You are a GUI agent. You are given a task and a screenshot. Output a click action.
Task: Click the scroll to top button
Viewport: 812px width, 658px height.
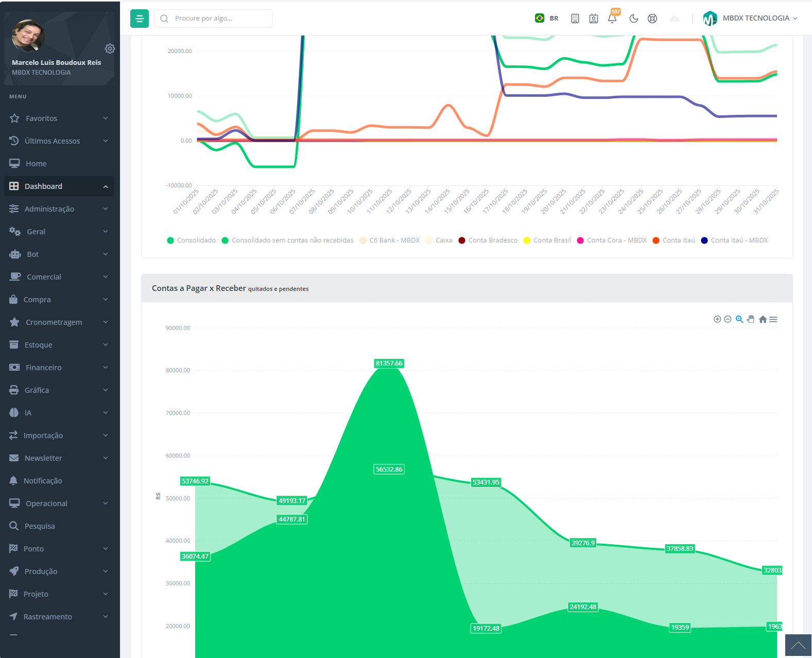coord(798,645)
